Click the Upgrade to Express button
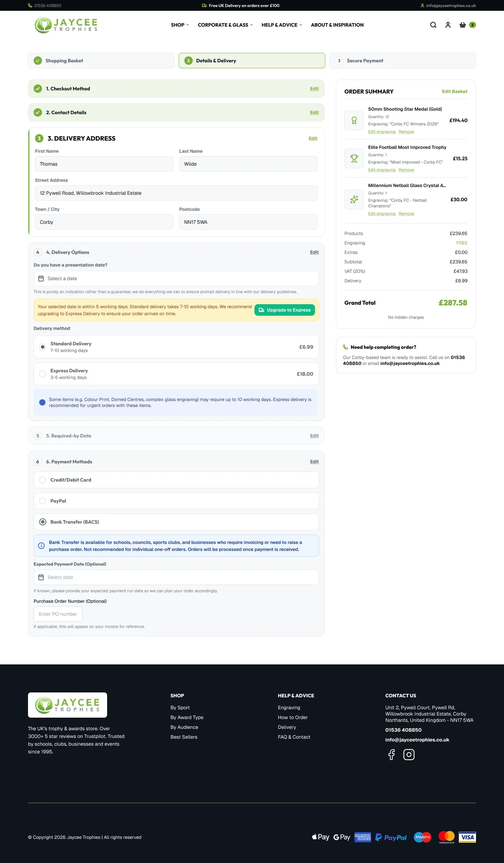Screen dimensions: 504x863 pos(285,310)
